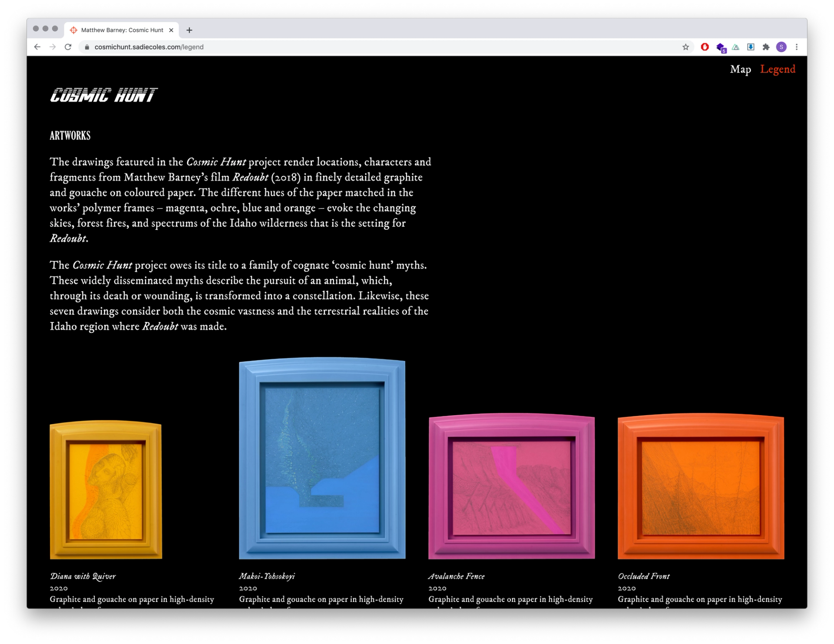Click the green triangle Nuxt extension icon
This screenshot has height=644, width=834.
735,47
